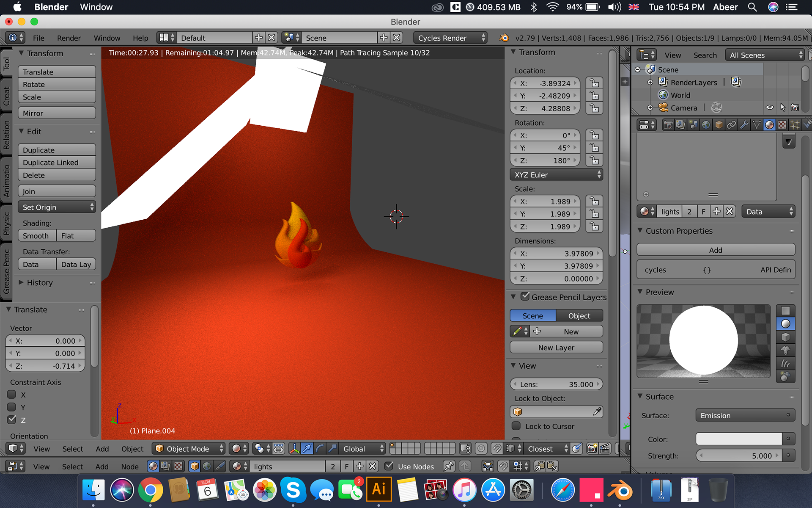This screenshot has height=508, width=812.
Task: Click the New Layer button
Action: pyautogui.click(x=556, y=347)
